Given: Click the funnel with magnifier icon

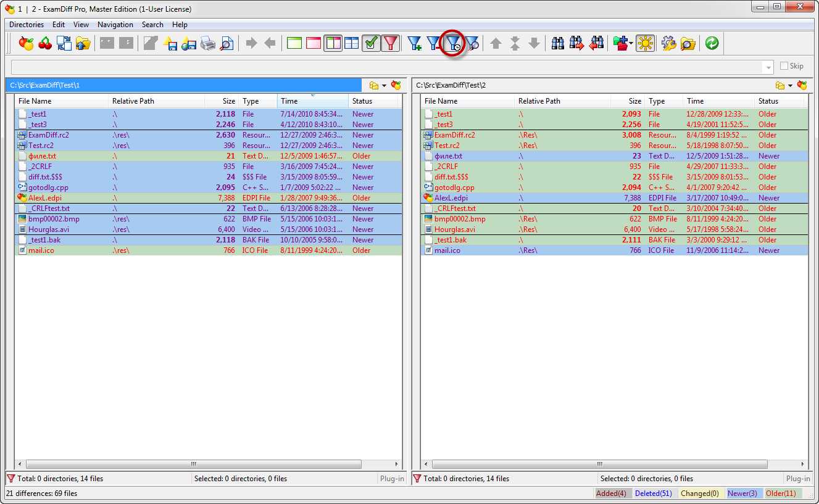Looking at the screenshot, I should 472,43.
